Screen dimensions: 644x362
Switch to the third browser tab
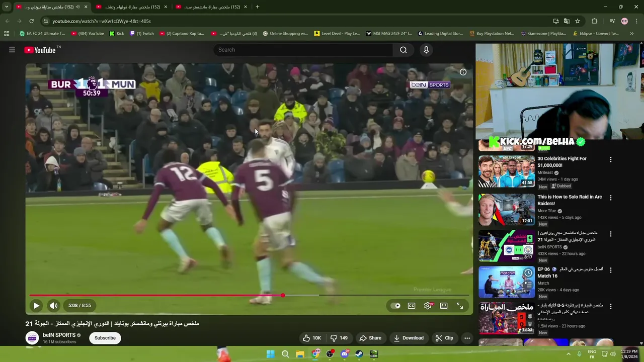coord(211,7)
